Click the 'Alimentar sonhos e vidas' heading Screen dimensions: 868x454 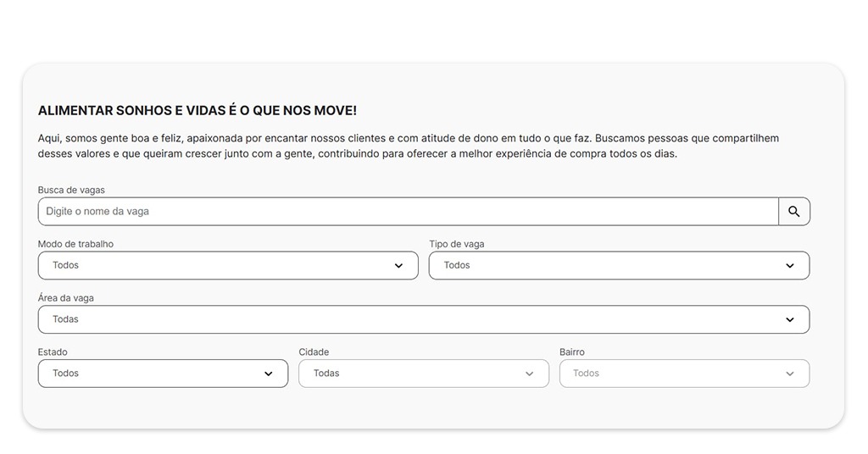click(198, 111)
